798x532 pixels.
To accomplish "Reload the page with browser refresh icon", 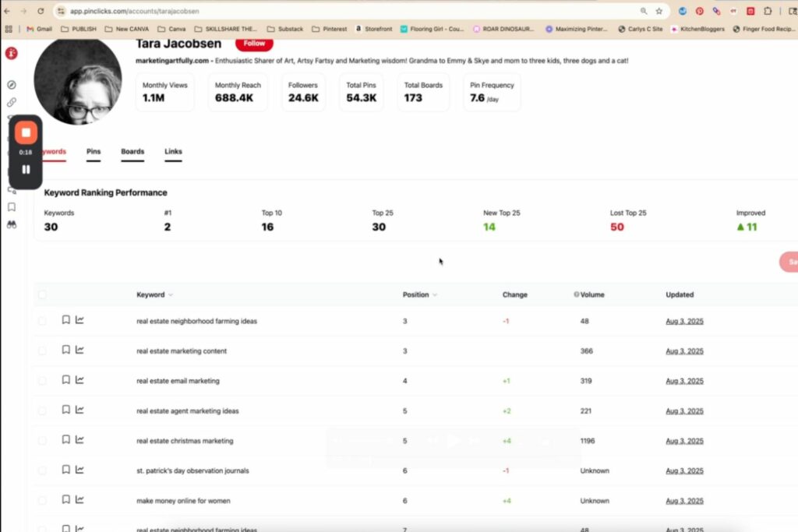I will pos(41,11).
